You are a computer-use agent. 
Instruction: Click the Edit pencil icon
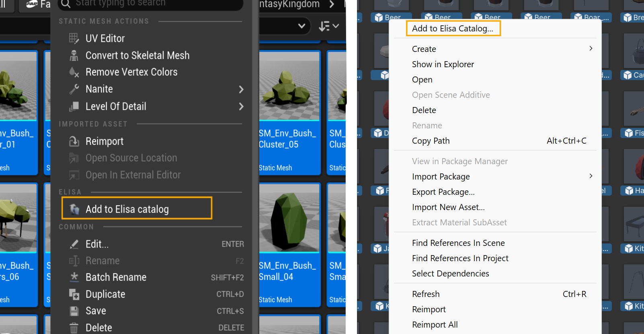(x=74, y=244)
